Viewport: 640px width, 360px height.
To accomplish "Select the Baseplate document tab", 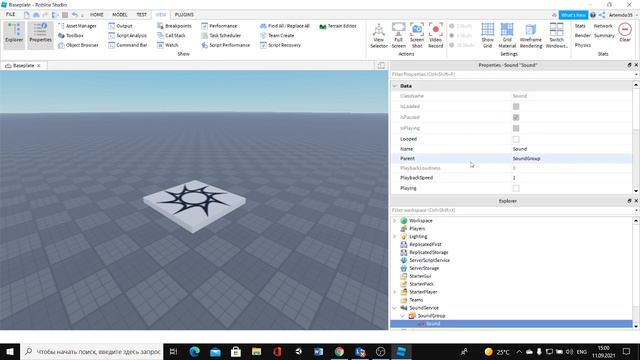I will (23, 66).
